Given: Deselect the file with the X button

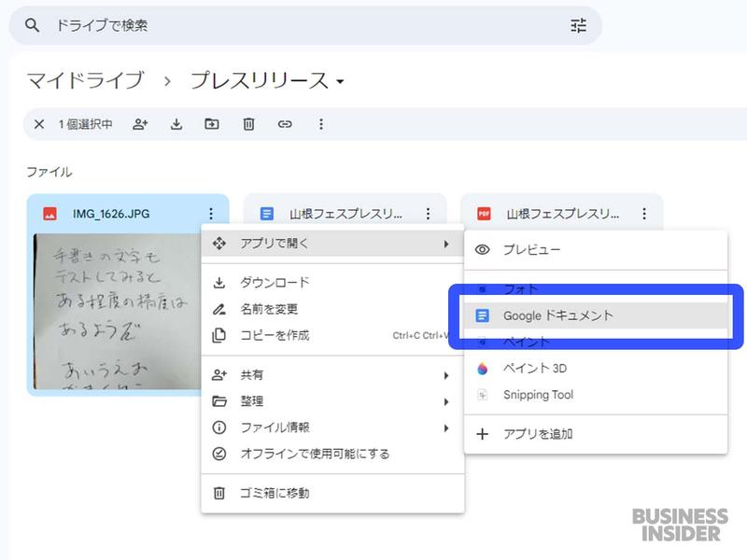Looking at the screenshot, I should (x=37, y=124).
